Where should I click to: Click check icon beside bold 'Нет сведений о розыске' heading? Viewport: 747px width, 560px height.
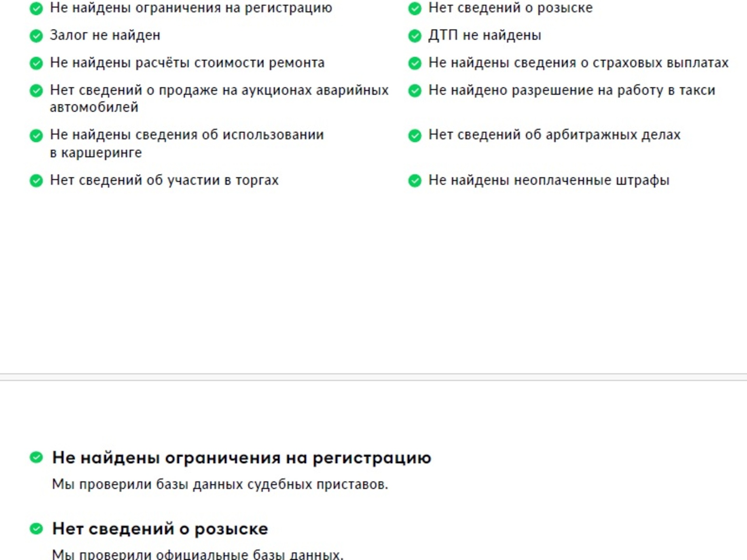tap(36, 528)
